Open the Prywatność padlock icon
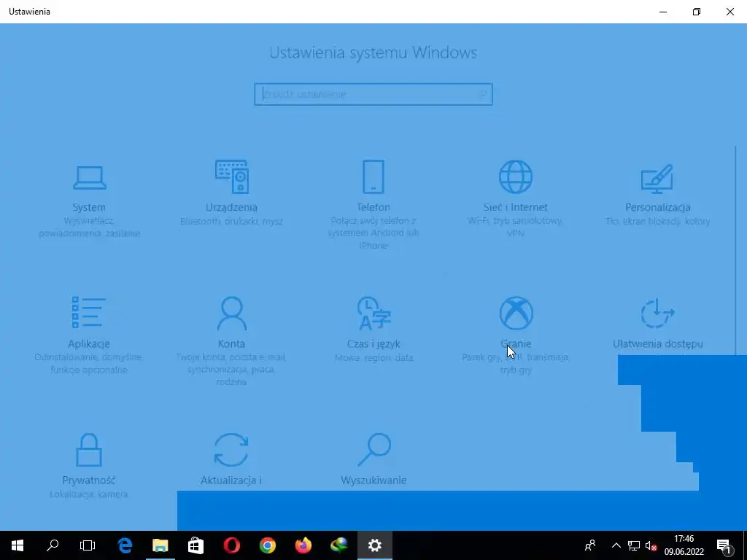 point(89,449)
